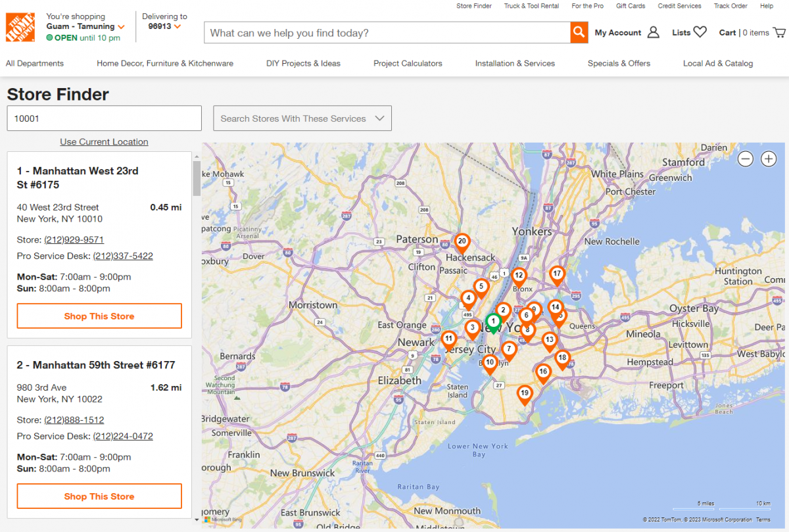Viewport: 789px width, 532px height.
Task: Open My Account profile icon
Action: [653, 32]
